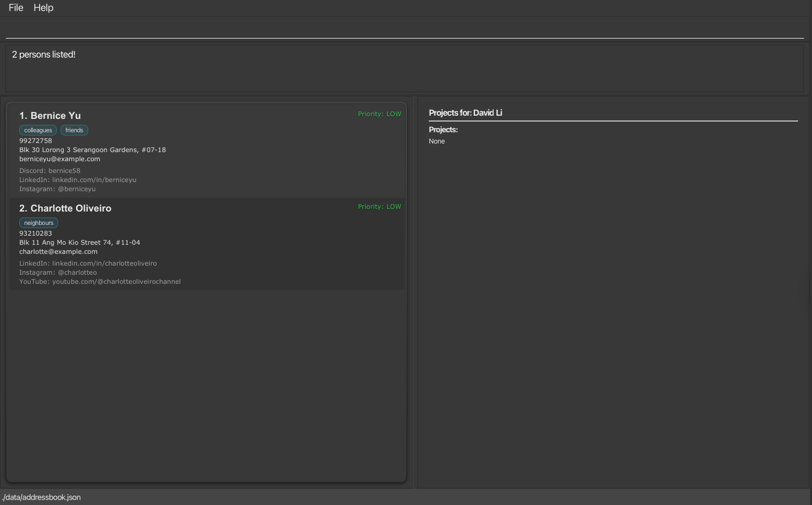This screenshot has height=505, width=812.
Task: Click the Priority LOW label on Charlotte Oliveiro
Action: pos(379,206)
